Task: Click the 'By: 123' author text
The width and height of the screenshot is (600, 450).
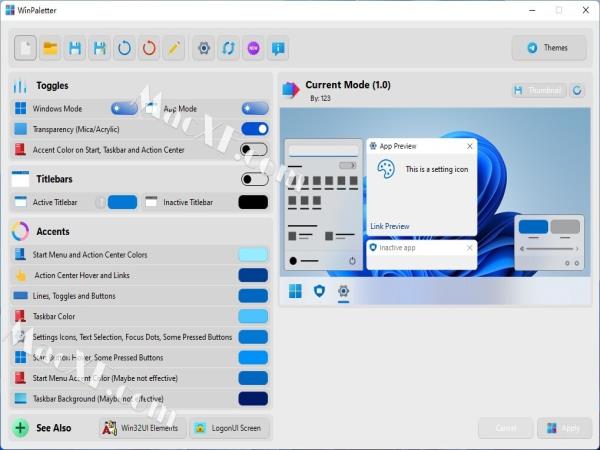Action: [x=320, y=98]
